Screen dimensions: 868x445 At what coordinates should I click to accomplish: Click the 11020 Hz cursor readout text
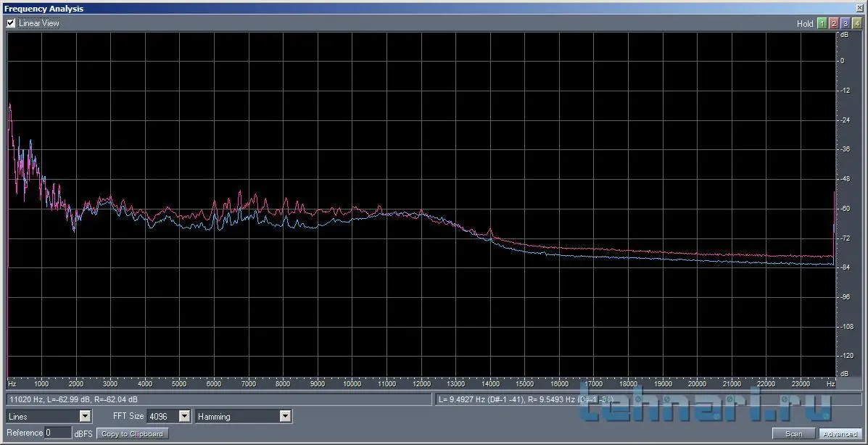click(74, 399)
